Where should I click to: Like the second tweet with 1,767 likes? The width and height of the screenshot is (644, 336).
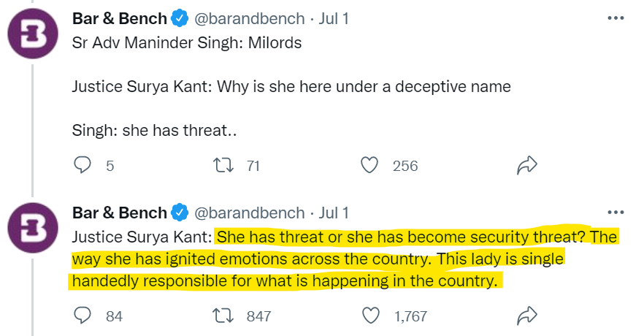pos(372,316)
